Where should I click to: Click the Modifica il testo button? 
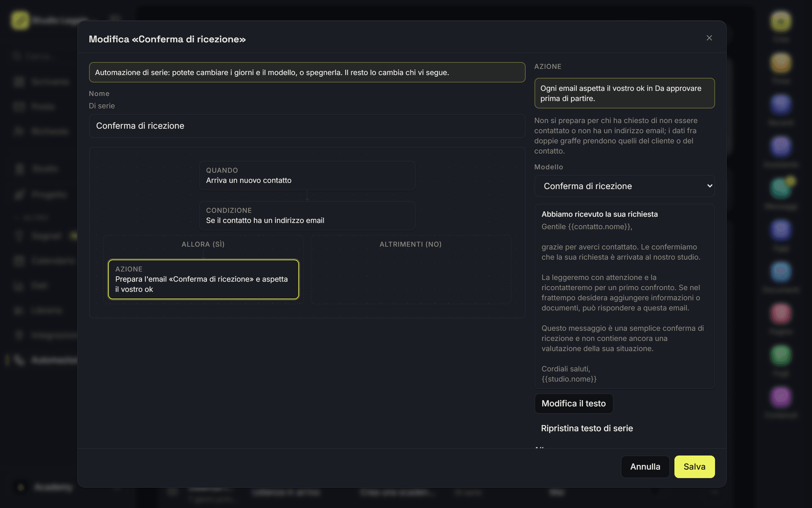[x=573, y=403]
